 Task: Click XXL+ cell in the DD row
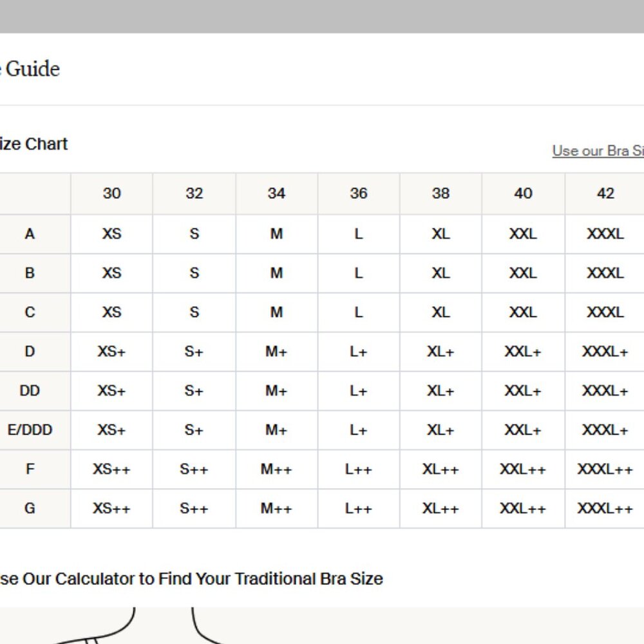pyautogui.click(x=523, y=391)
